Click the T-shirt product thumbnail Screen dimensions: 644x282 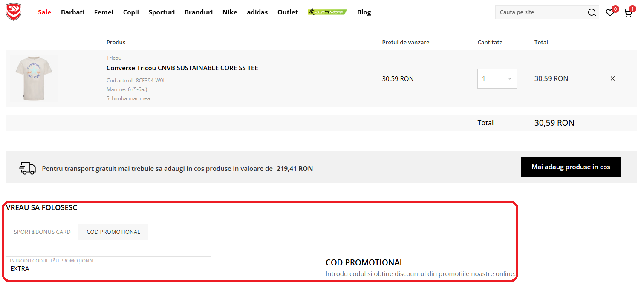click(34, 78)
